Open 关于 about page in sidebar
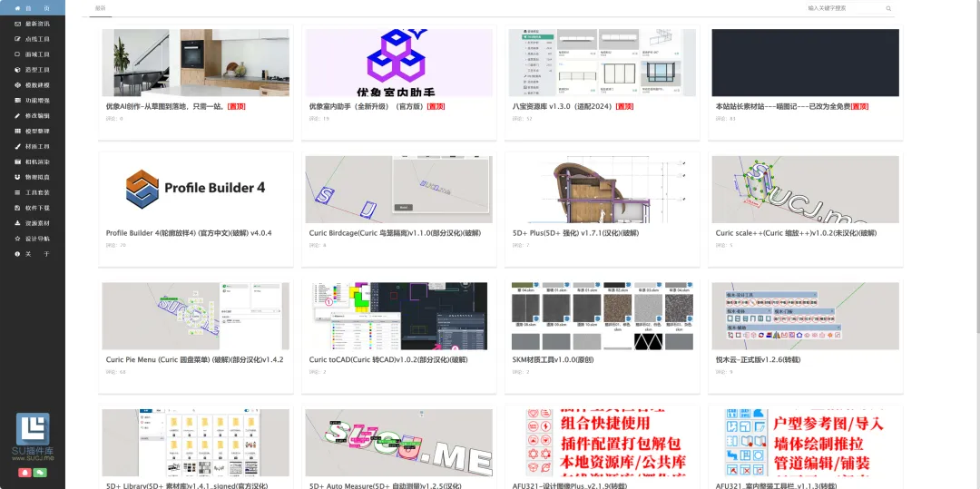The width and height of the screenshot is (980, 489). pos(33,253)
